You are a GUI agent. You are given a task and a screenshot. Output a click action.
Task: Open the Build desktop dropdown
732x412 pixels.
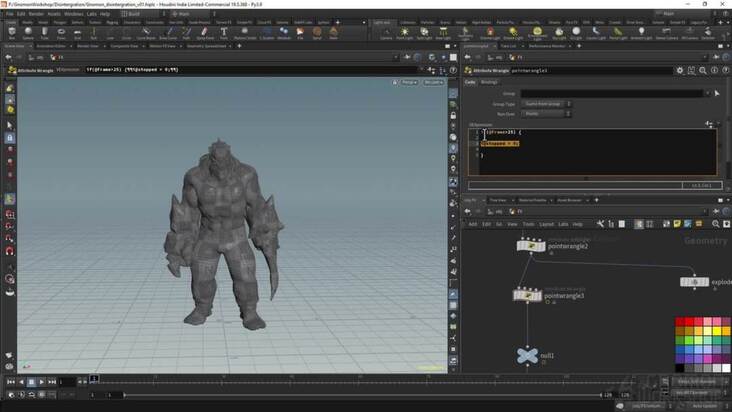coord(141,14)
